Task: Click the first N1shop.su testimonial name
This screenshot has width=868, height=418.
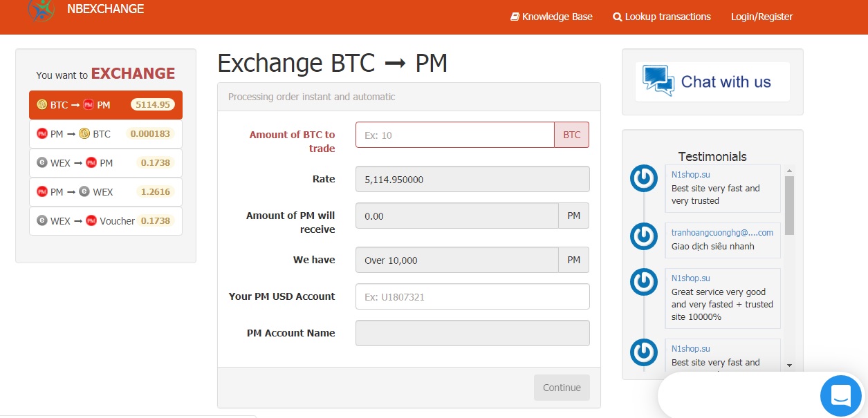Action: [690, 175]
